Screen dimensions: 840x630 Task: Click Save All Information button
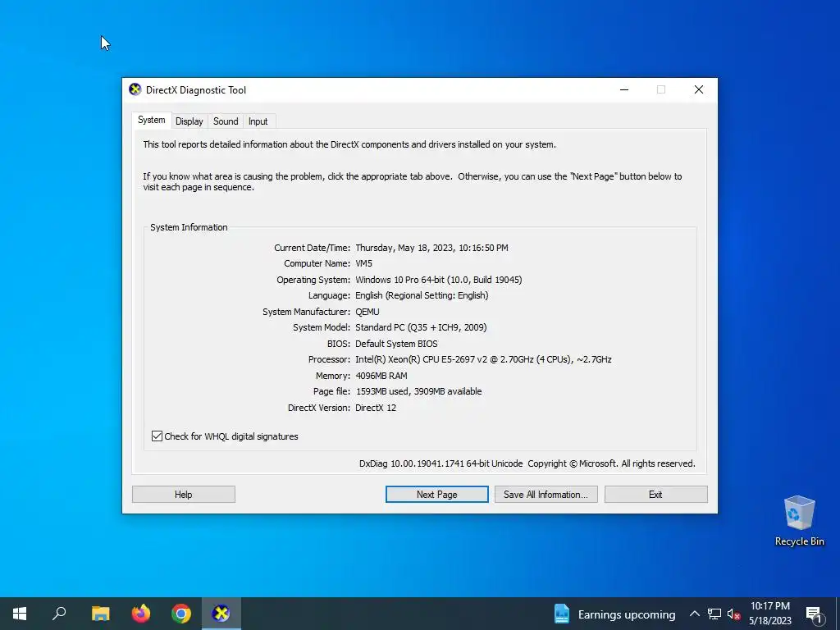(x=546, y=495)
